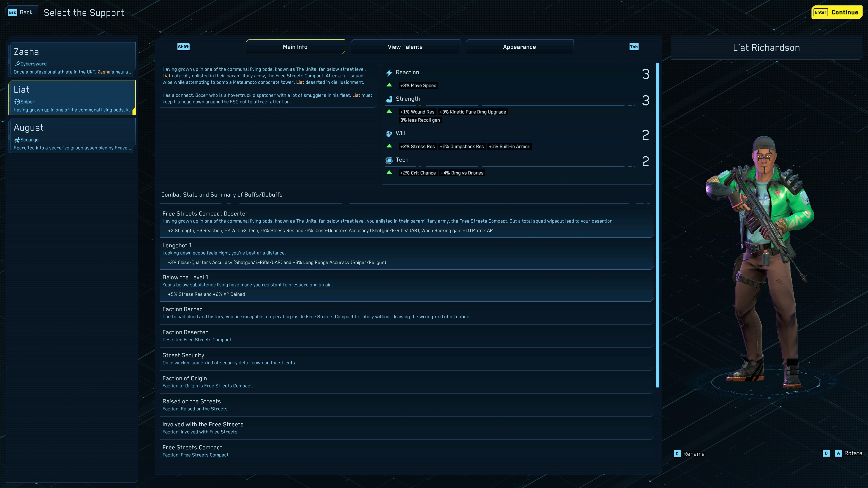Click the Tech chip icon
This screenshot has height=488, width=868.
[389, 160]
